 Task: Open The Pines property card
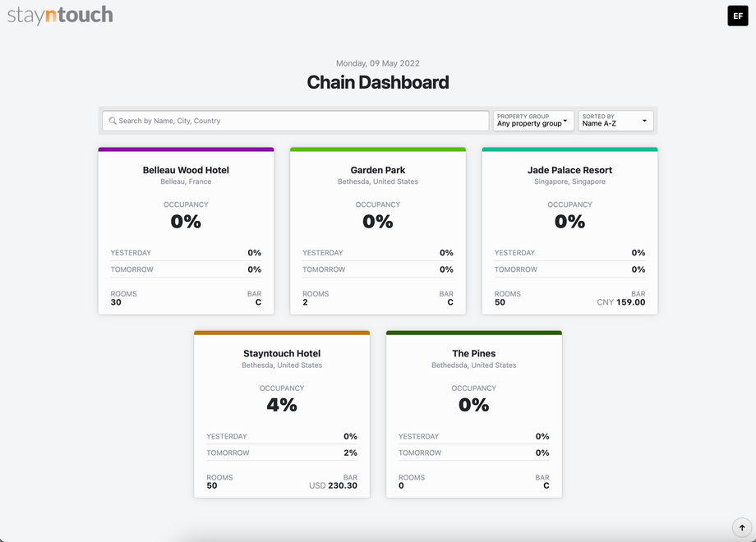tap(474, 415)
